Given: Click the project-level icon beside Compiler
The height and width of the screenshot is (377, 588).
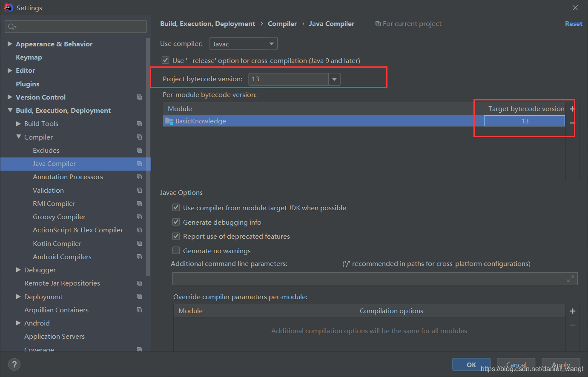Looking at the screenshot, I should (139, 137).
